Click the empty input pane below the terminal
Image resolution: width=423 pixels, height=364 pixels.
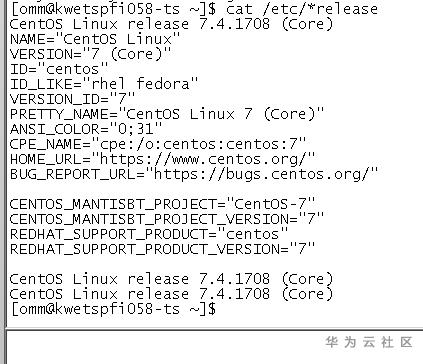[x=215, y=347]
